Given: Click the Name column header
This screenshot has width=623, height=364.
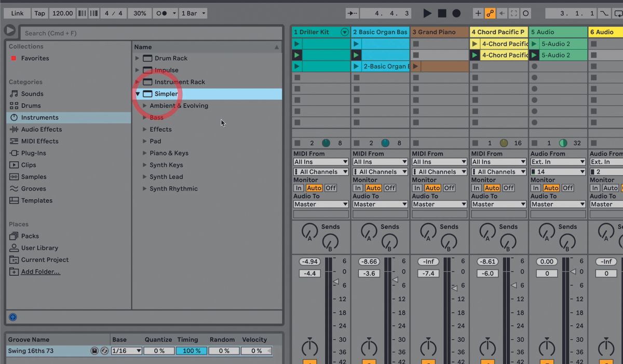Looking at the screenshot, I should click(x=207, y=47).
